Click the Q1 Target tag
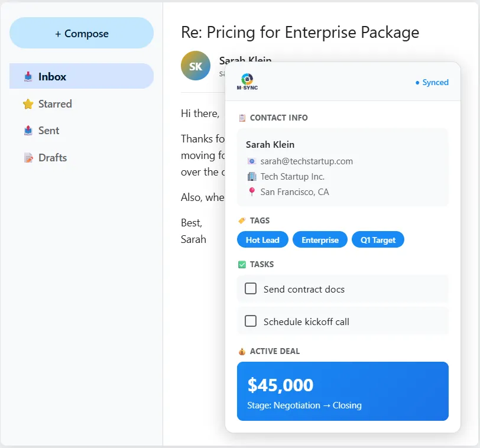The width and height of the screenshot is (480, 448). [x=378, y=240]
